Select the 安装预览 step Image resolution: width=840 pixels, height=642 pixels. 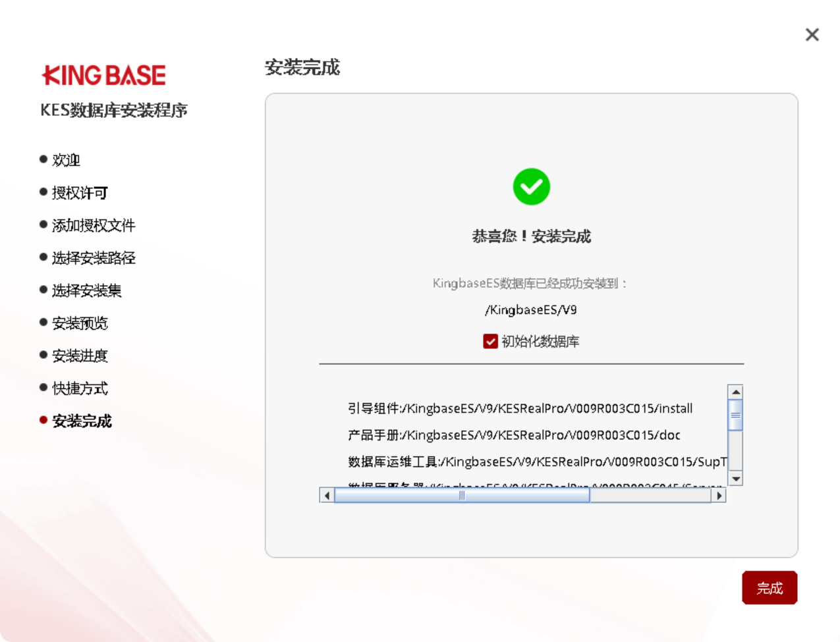pyautogui.click(x=80, y=323)
